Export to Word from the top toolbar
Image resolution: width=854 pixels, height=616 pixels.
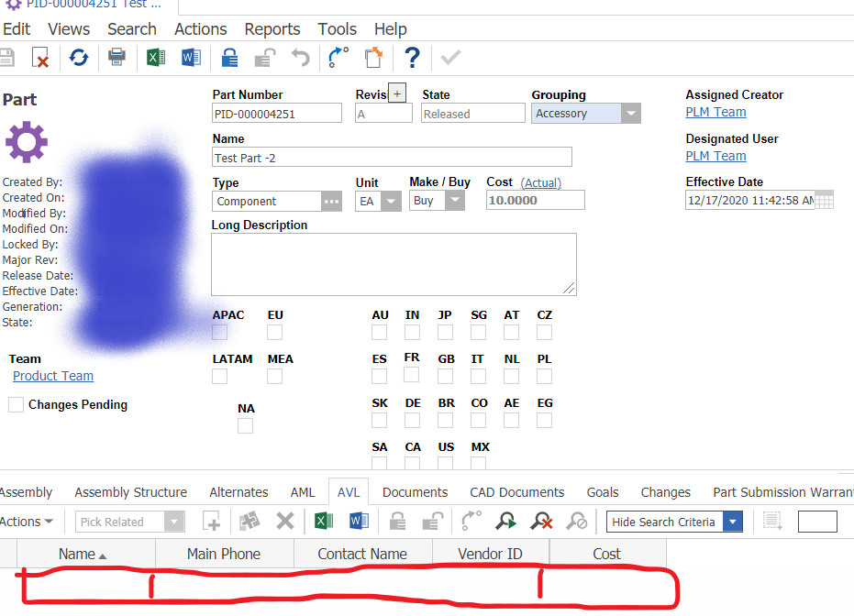191,58
